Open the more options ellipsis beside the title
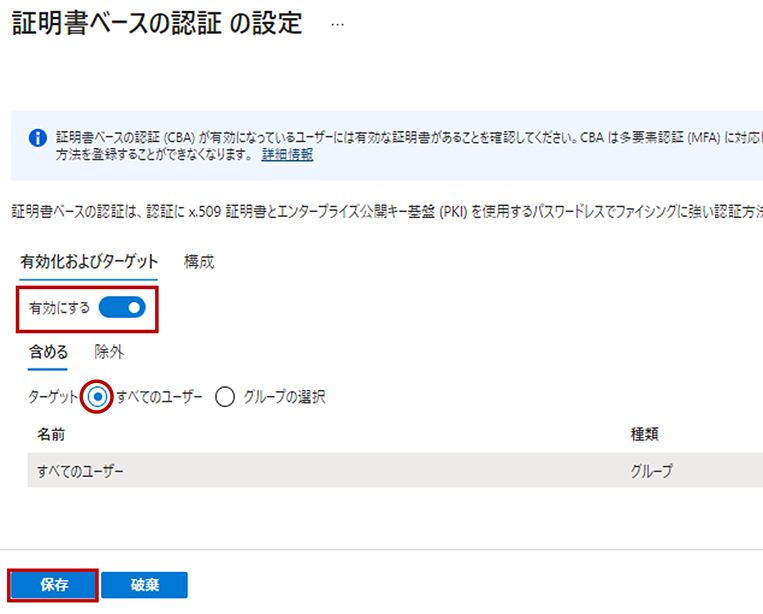The height and width of the screenshot is (614, 763). [337, 25]
